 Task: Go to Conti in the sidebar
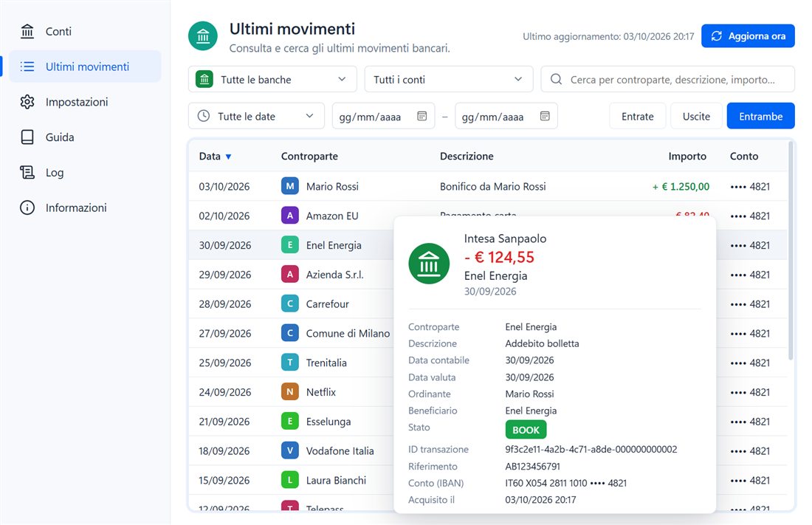click(85, 32)
